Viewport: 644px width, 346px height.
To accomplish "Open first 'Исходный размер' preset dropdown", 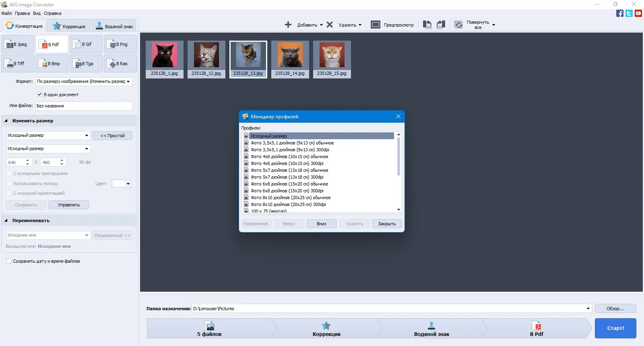I will pos(48,136).
